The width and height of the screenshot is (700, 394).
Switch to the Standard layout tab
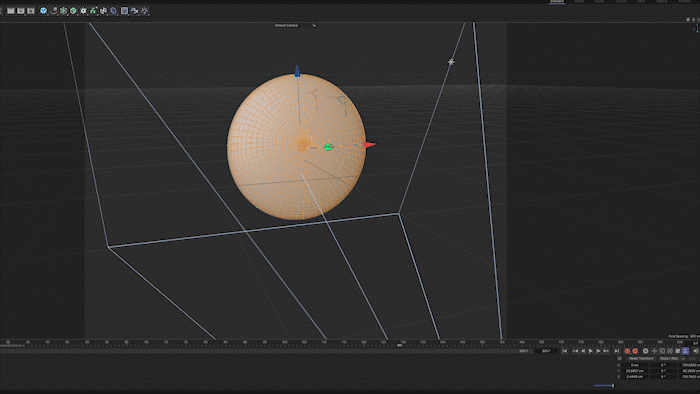557,1
